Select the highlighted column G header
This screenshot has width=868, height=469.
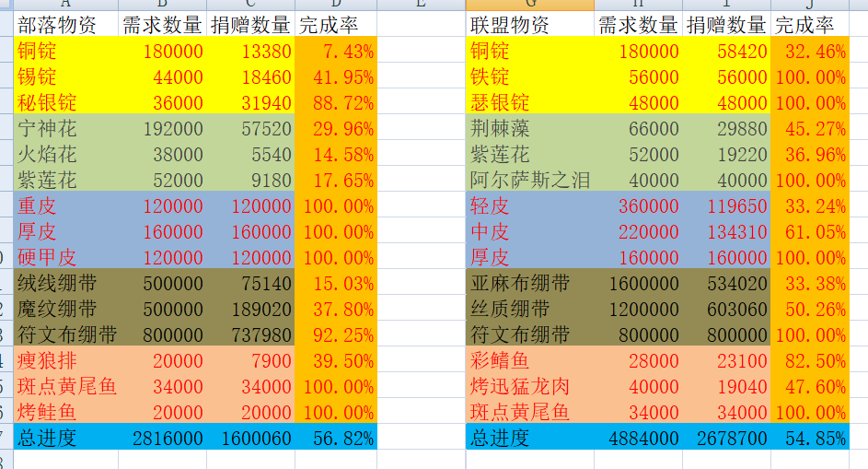[529, 5]
